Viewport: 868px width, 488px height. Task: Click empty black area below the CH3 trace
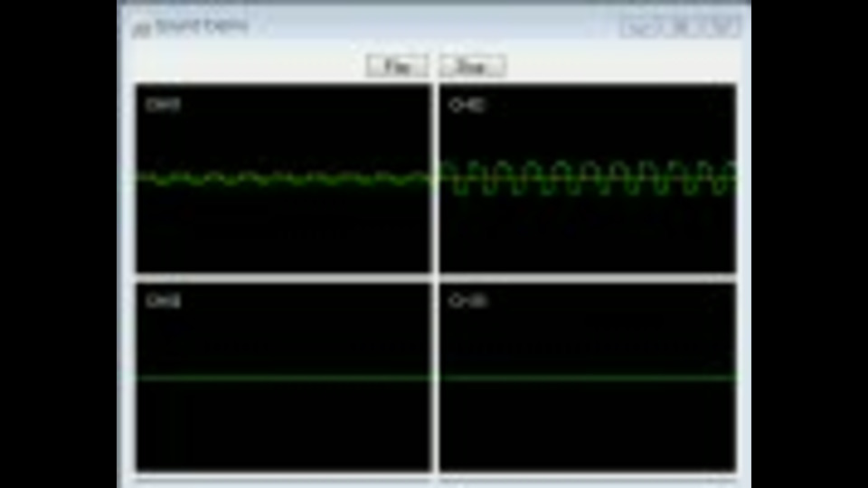point(283,426)
